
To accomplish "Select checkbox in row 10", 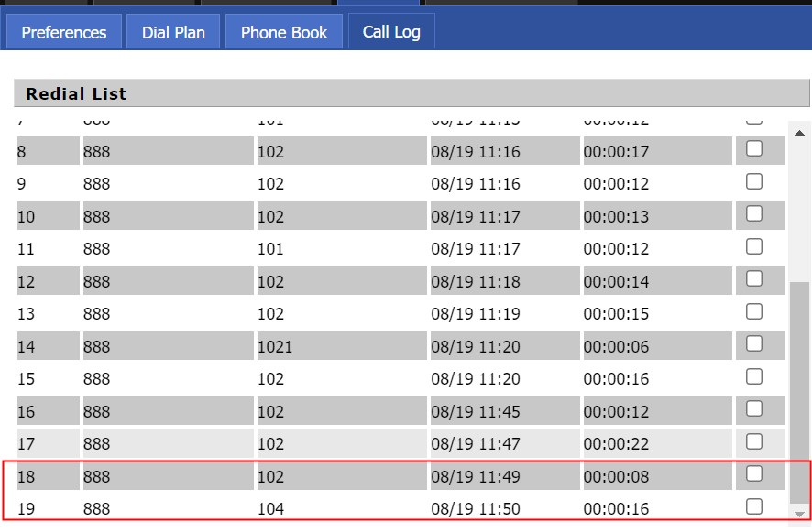I will 754,213.
